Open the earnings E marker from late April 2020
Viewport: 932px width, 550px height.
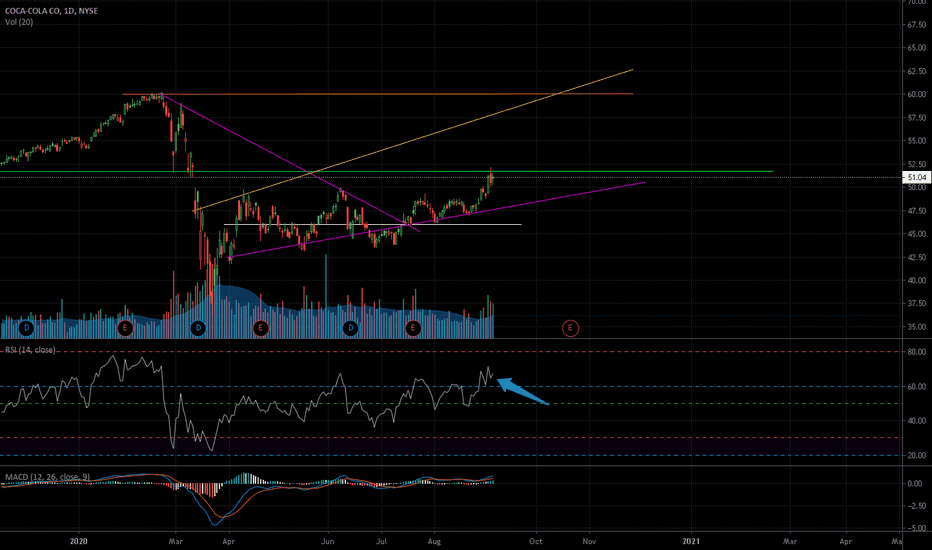(x=260, y=328)
